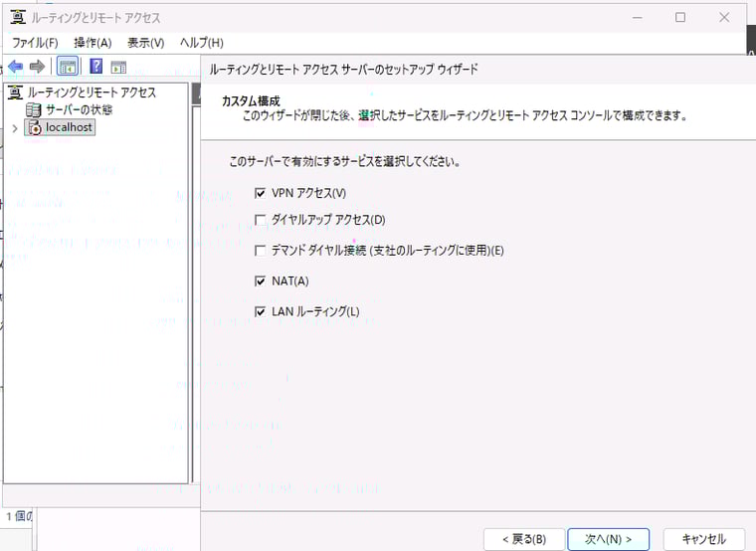
Task: Click the window title bar app icon
Action: tap(18, 17)
